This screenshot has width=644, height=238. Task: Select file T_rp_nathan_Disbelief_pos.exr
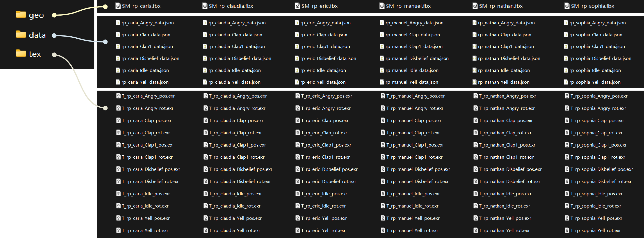[x=510, y=170]
